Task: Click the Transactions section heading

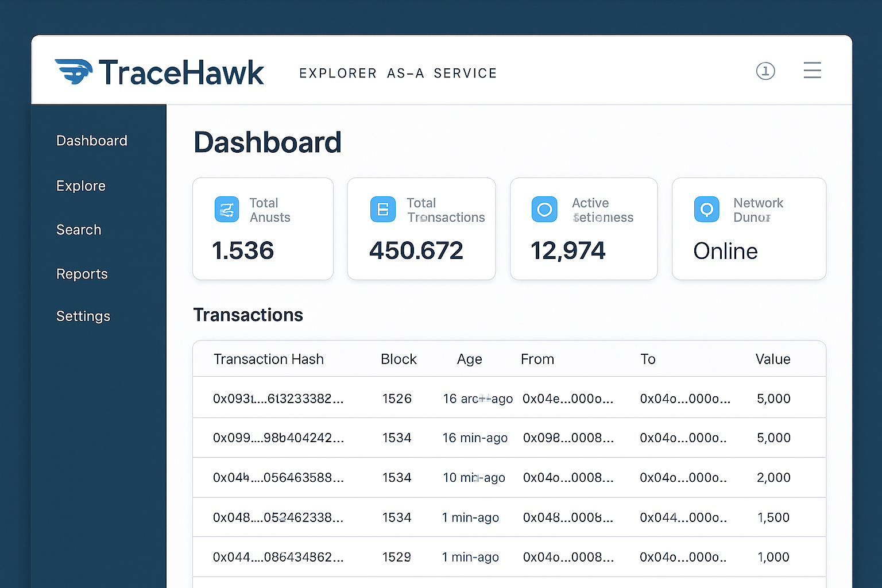Action: [x=248, y=315]
